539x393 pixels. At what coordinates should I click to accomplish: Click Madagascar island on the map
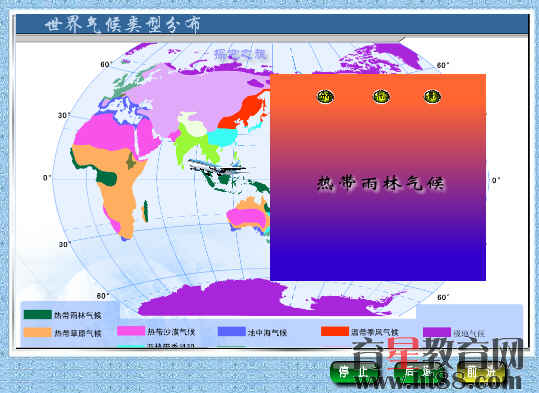pyautogui.click(x=145, y=211)
